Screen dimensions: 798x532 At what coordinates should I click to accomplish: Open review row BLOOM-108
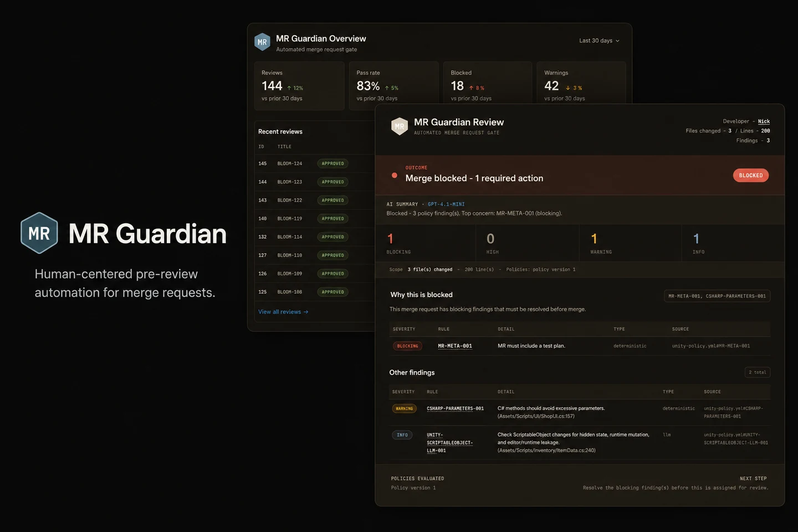[315, 291]
